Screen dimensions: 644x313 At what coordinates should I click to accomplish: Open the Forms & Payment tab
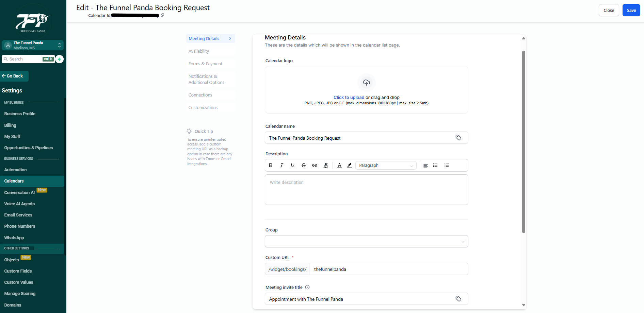(205, 64)
